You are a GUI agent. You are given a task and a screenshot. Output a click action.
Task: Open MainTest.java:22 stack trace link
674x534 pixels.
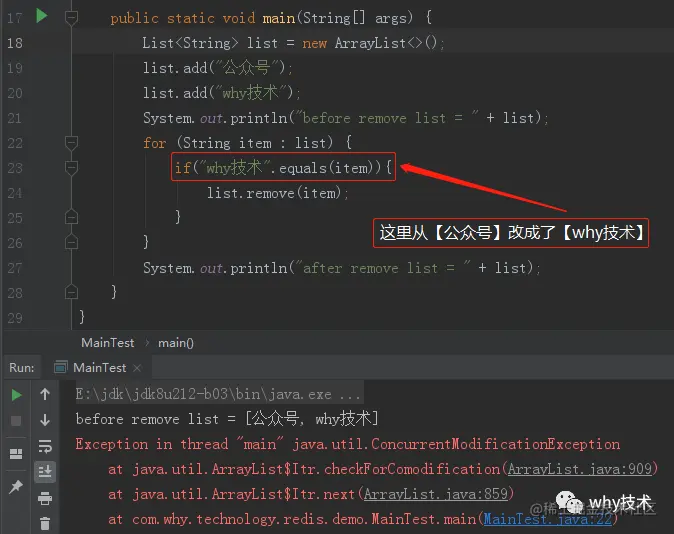click(x=548, y=519)
